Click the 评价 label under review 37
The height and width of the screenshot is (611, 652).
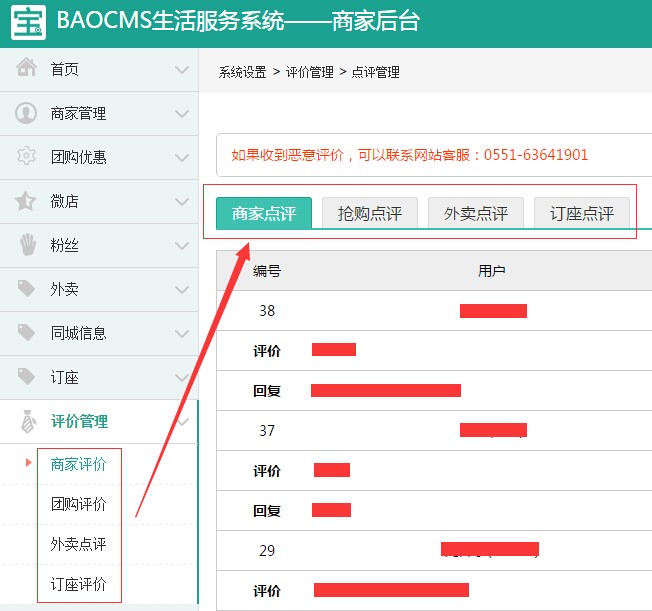point(267,470)
